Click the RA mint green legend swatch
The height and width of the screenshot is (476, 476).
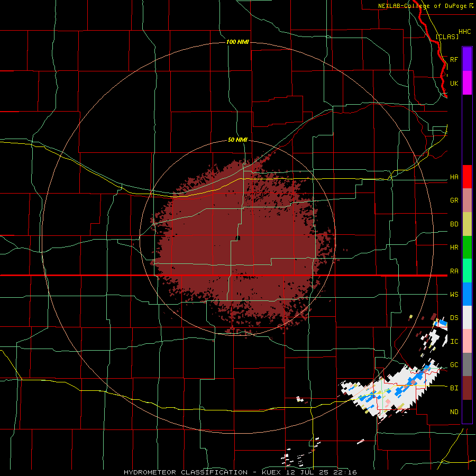pyautogui.click(x=467, y=271)
